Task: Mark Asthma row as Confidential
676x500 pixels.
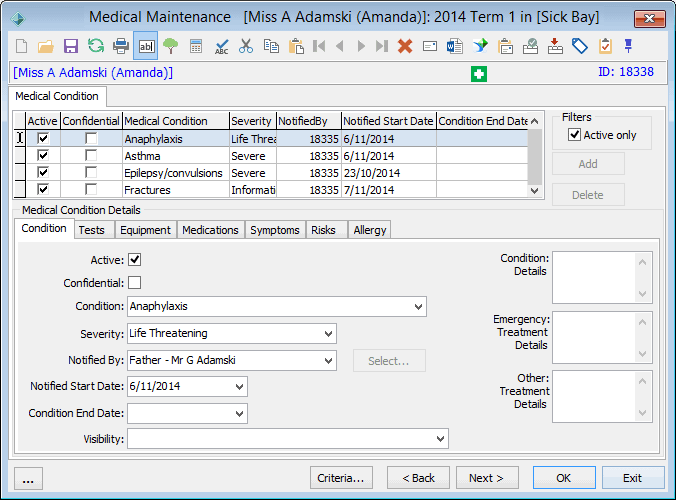Action: coord(91,155)
